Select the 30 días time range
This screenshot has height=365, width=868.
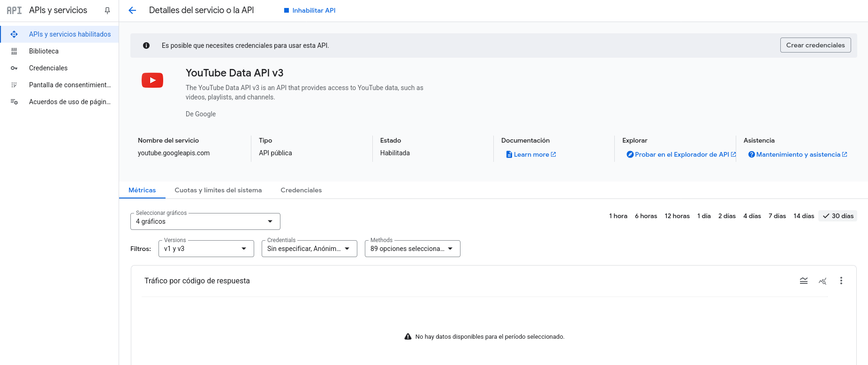[x=838, y=216]
